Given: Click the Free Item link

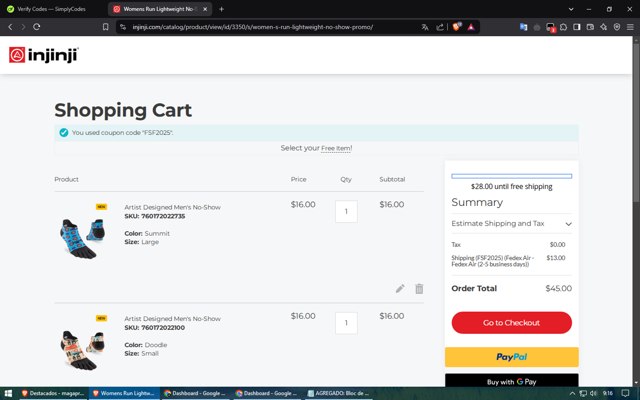Looking at the screenshot, I should coord(336,148).
